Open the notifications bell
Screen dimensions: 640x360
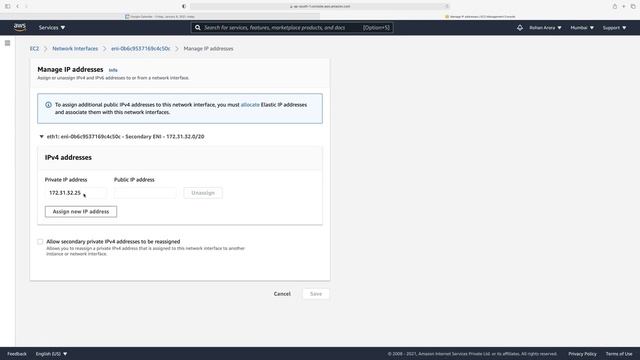[x=520, y=28]
